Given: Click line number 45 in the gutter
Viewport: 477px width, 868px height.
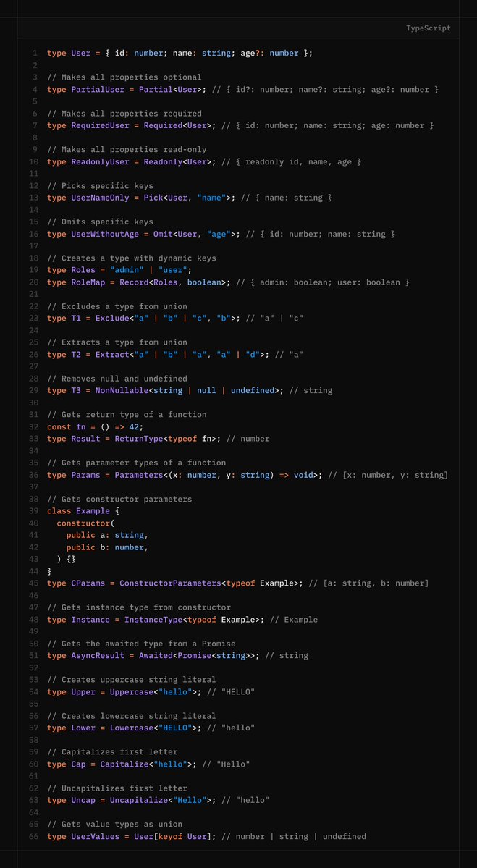Looking at the screenshot, I should coord(34,583).
